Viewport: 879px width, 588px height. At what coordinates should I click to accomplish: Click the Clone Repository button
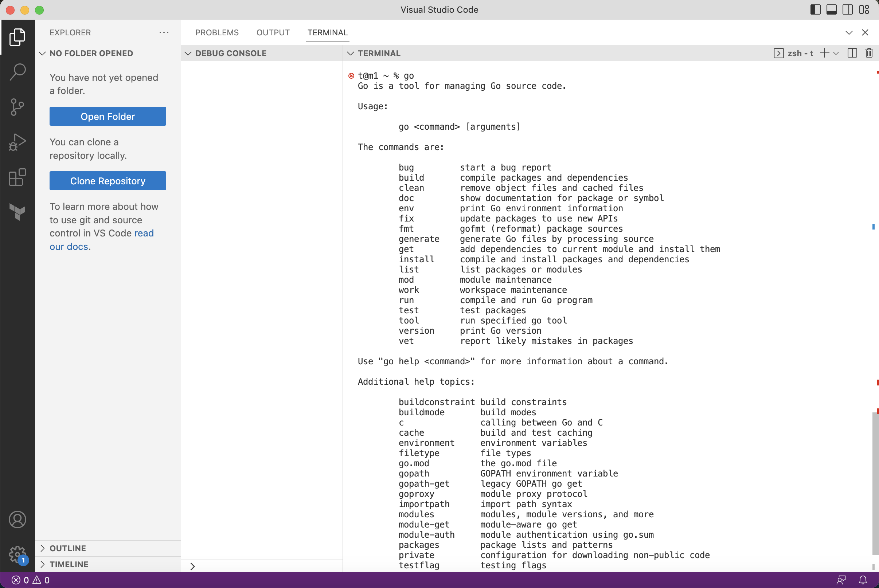pyautogui.click(x=107, y=181)
